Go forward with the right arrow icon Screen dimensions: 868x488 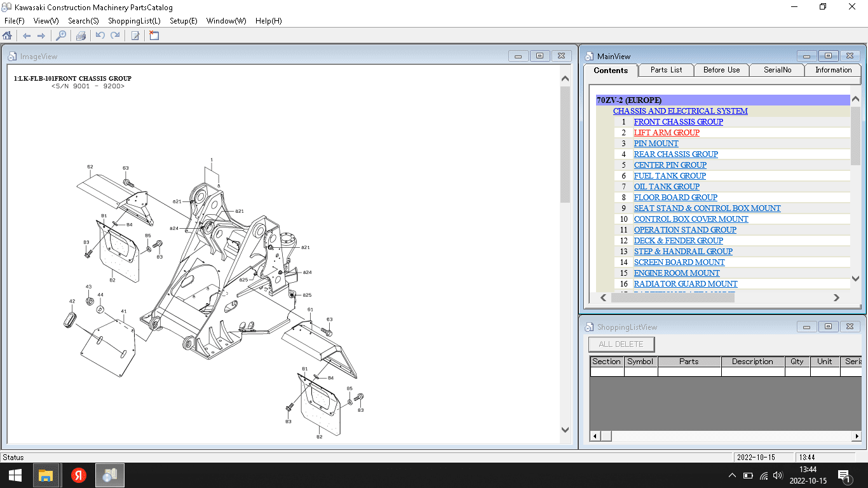pos(41,36)
